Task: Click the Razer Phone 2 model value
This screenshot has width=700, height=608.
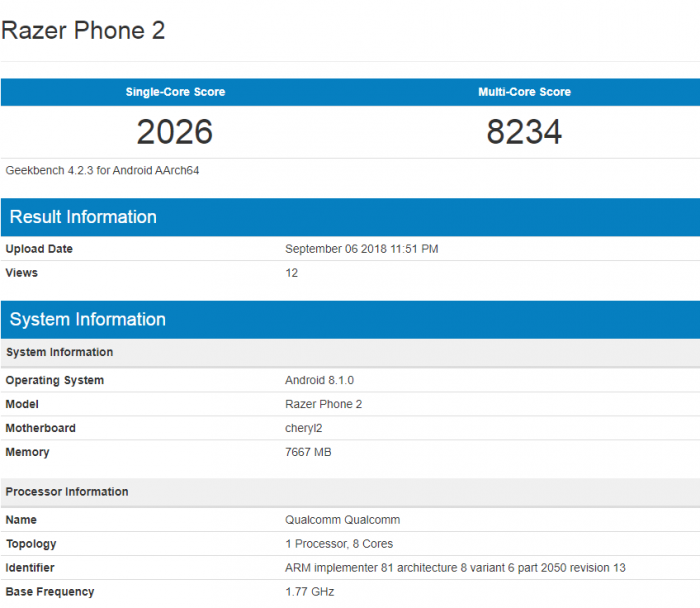Action: (323, 405)
